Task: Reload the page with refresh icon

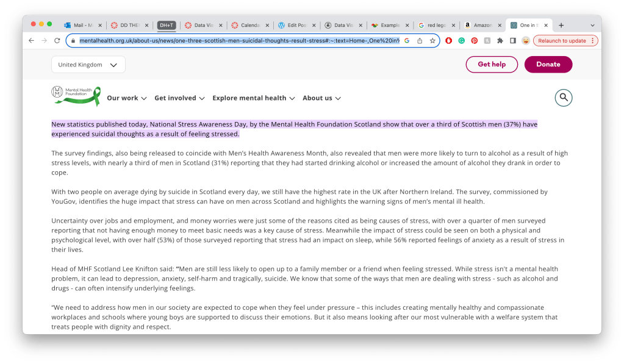Action: [57, 41]
